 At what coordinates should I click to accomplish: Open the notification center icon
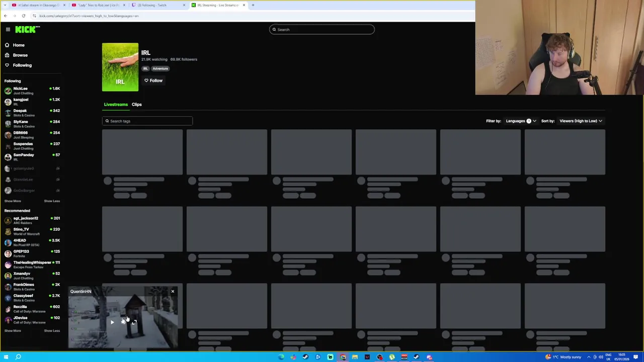point(636,357)
